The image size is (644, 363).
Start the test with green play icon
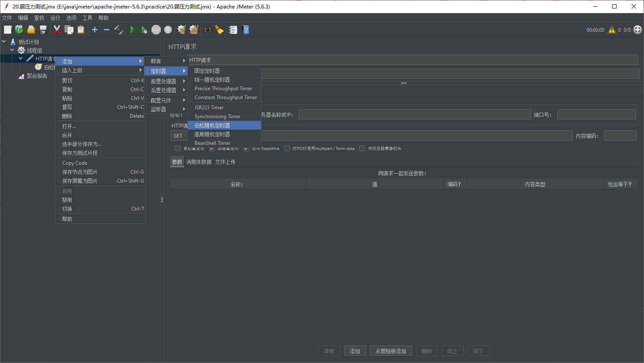132,30
